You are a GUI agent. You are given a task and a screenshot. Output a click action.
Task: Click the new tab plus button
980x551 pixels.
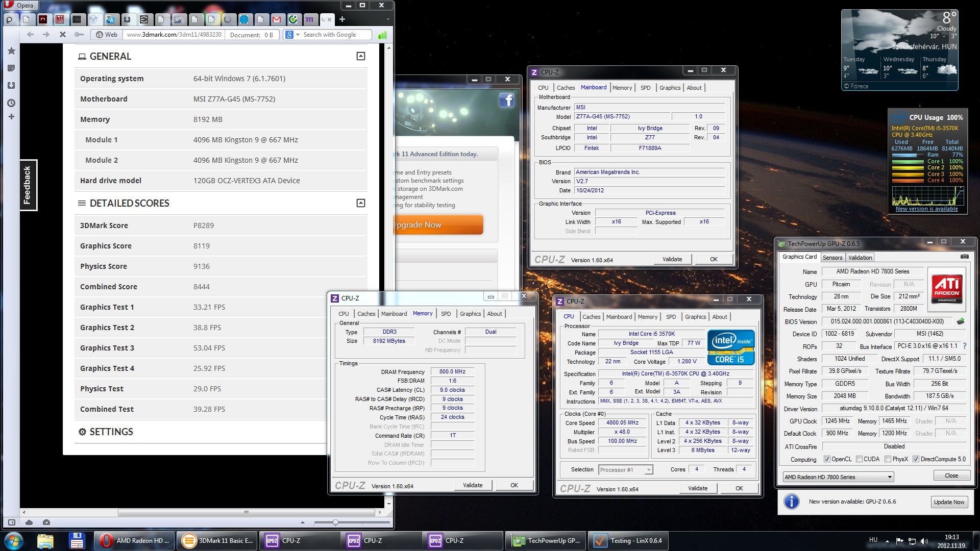click(x=342, y=19)
